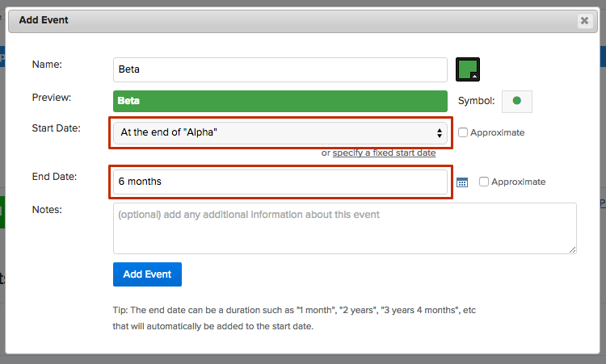This screenshot has height=364, width=606.
Task: Check Approximate for the start date
Action: pyautogui.click(x=463, y=132)
